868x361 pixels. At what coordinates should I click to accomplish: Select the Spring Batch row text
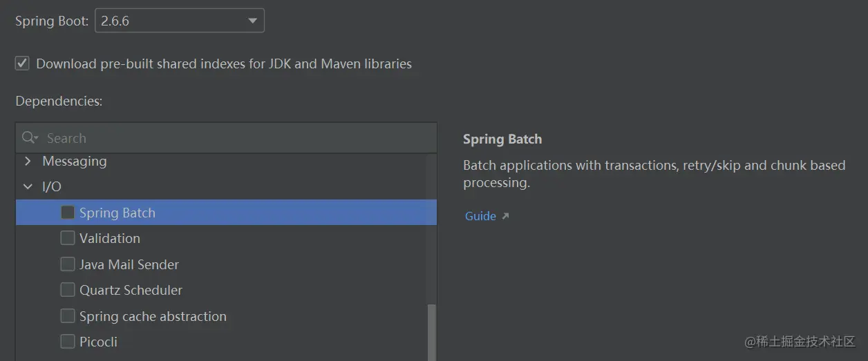click(x=117, y=213)
